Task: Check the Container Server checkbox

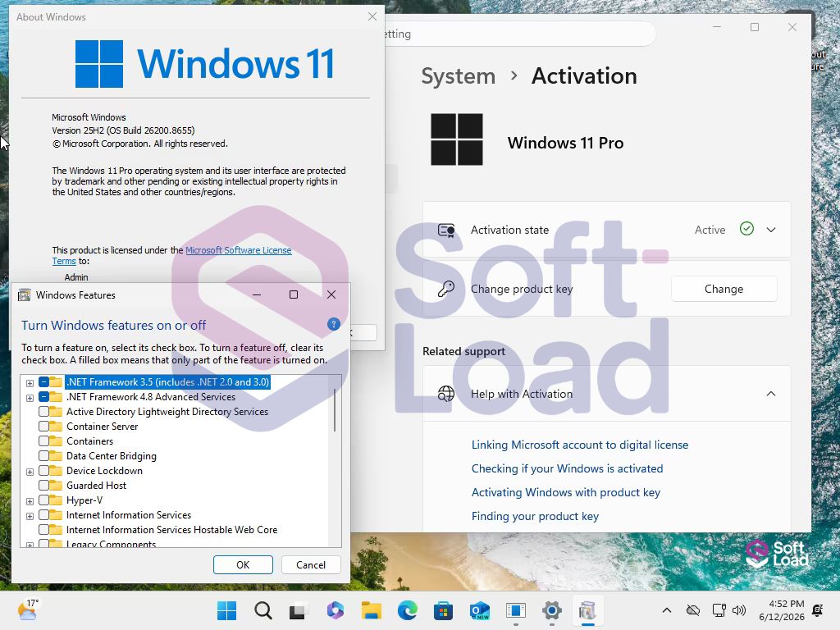Action: (44, 427)
